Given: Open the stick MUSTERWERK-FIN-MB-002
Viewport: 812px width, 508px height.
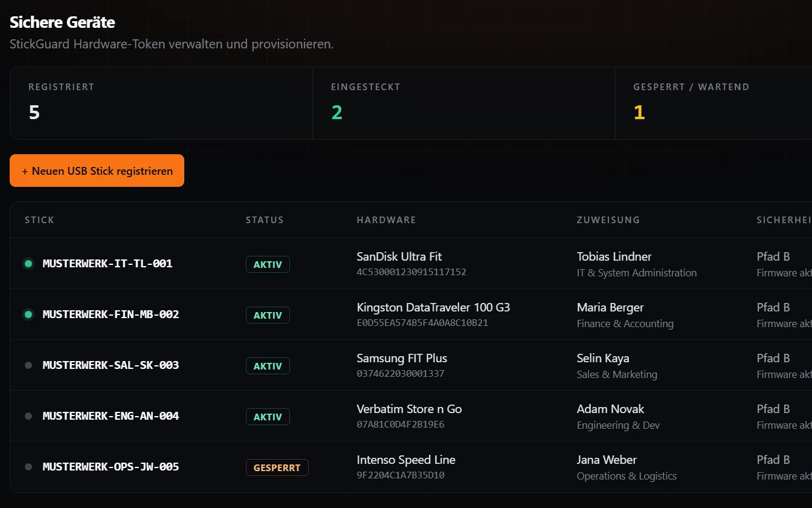Looking at the screenshot, I should click(111, 314).
